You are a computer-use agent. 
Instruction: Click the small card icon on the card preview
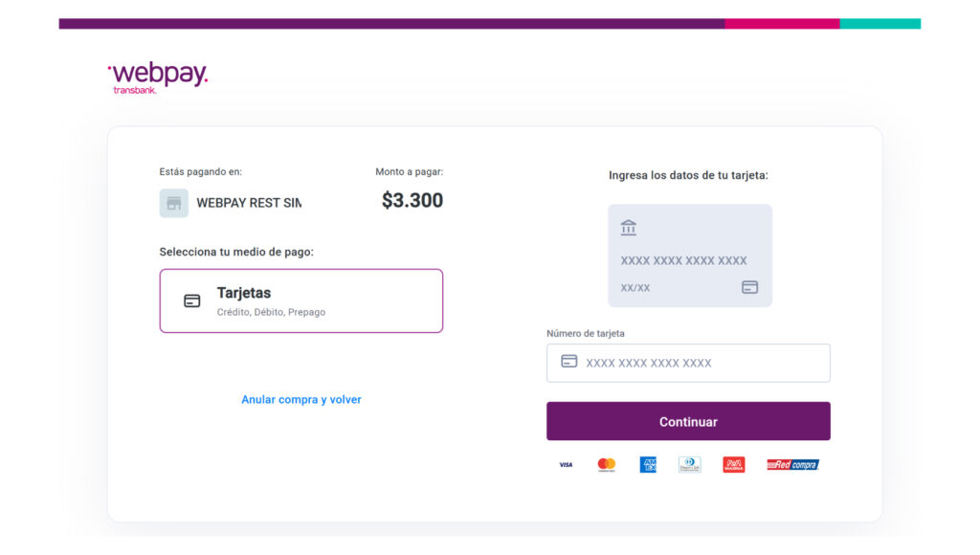coord(750,287)
